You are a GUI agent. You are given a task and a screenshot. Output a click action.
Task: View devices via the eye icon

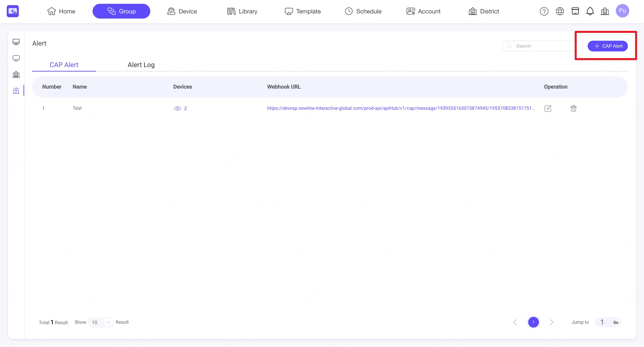pos(177,108)
